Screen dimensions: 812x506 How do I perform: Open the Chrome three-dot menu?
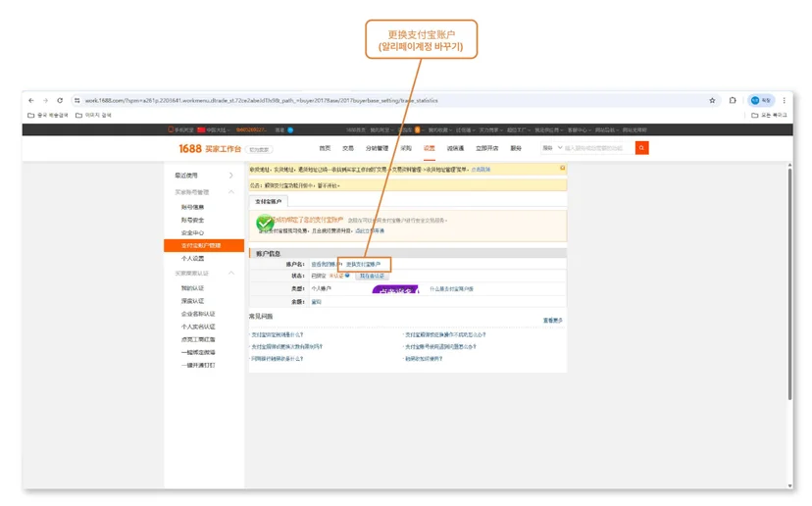coord(784,100)
